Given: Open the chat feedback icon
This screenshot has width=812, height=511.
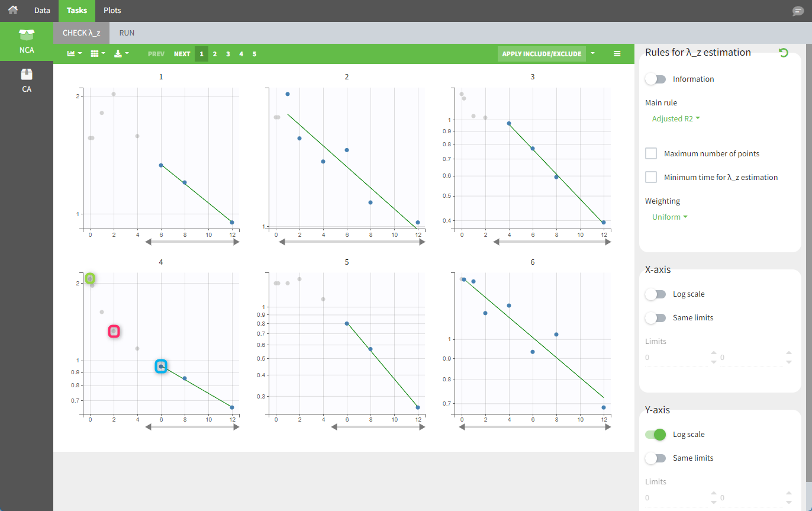Looking at the screenshot, I should [x=798, y=11].
